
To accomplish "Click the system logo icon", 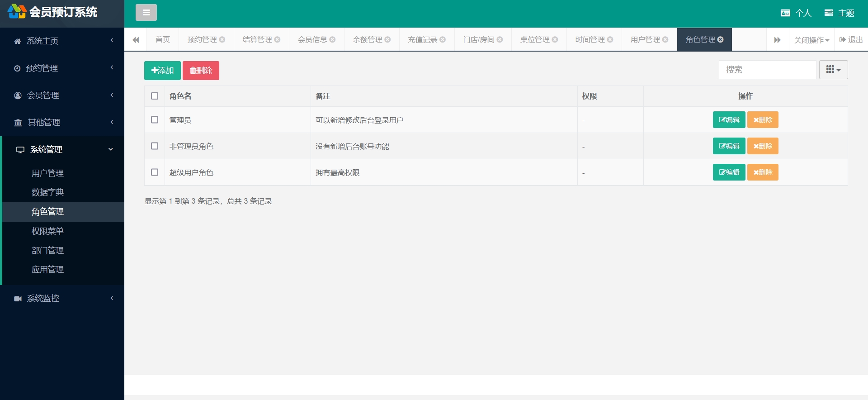I will coord(17,11).
